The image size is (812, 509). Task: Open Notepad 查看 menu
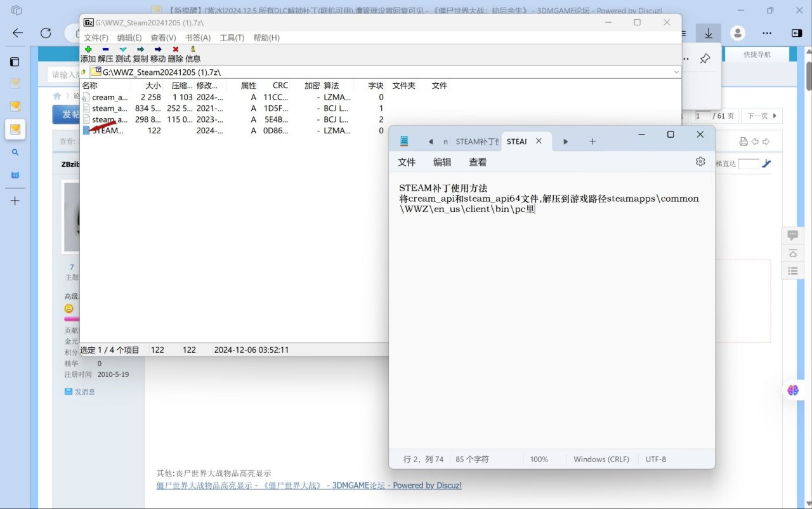[x=478, y=162]
